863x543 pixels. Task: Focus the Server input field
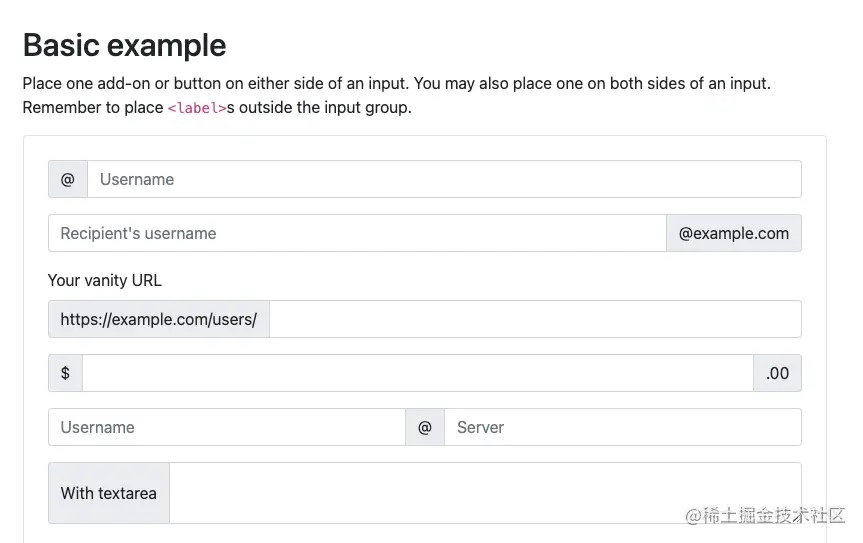(622, 427)
